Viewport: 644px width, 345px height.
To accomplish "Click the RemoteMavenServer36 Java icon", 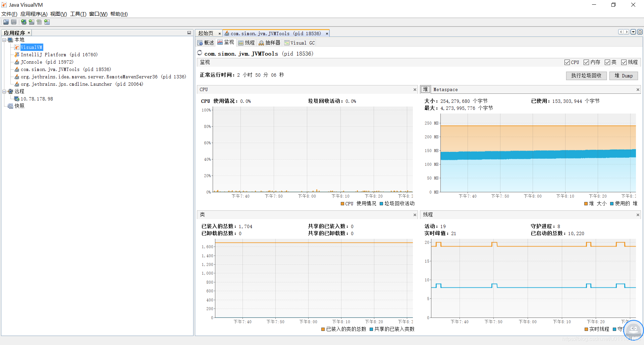I will pyautogui.click(x=17, y=77).
